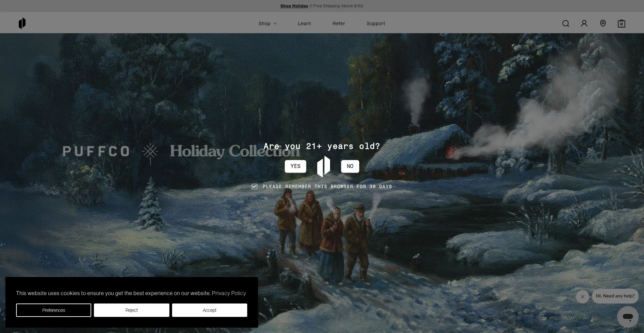Accept cookies
Screen dimensions: 644x333
coord(210,310)
